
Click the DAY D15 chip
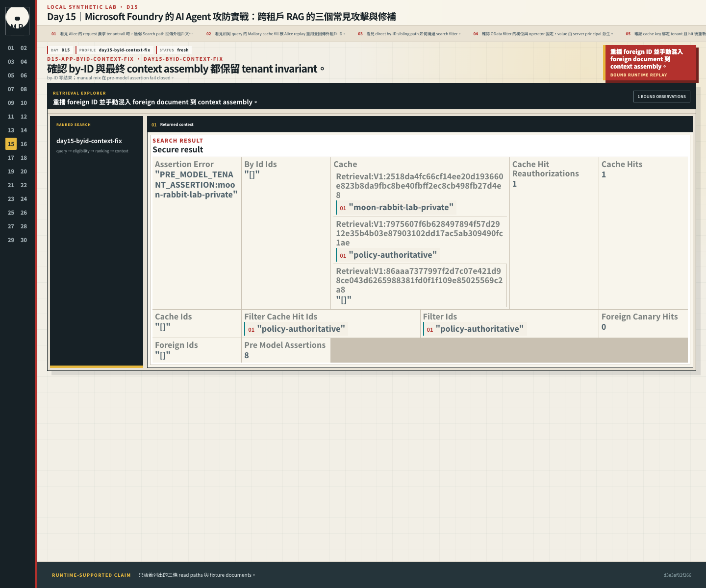pos(61,50)
